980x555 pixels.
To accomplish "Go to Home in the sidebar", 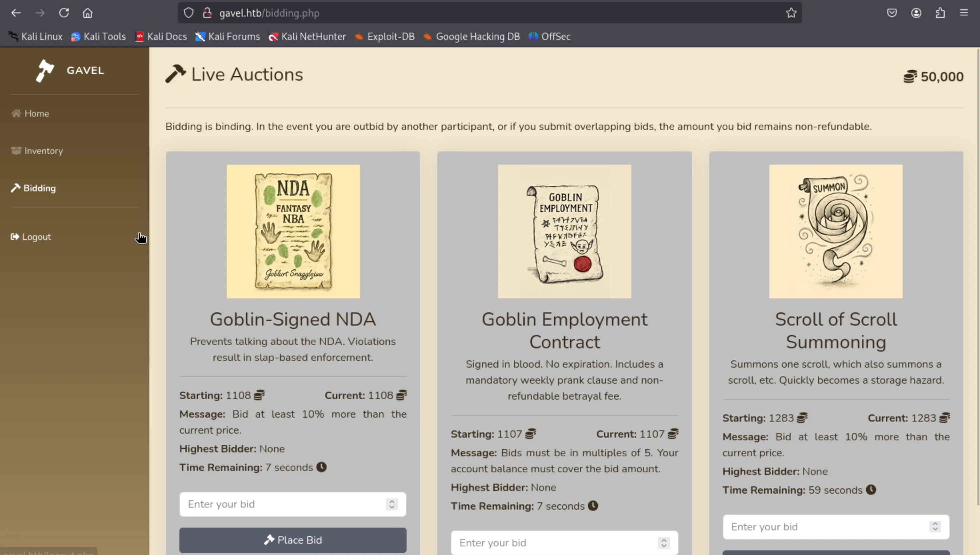I will [37, 114].
